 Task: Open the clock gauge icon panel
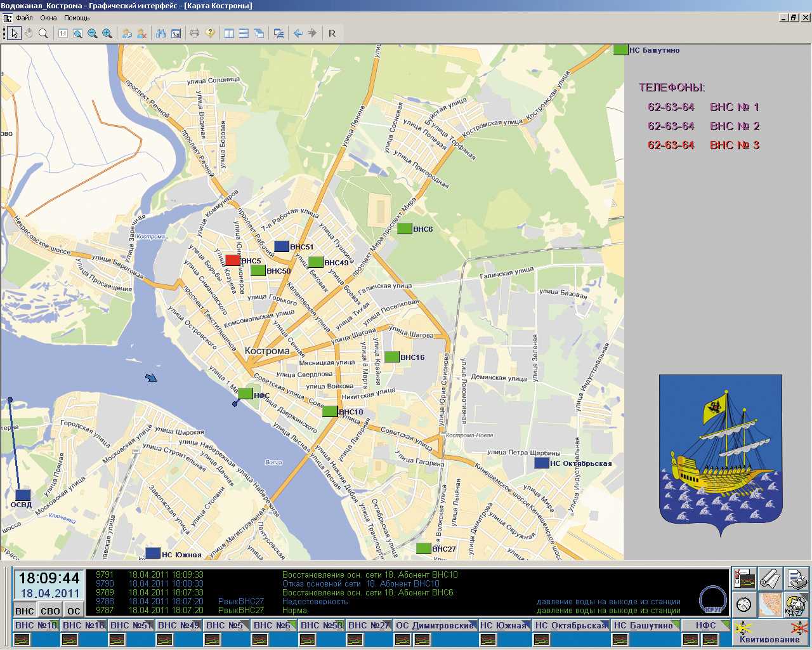744,604
